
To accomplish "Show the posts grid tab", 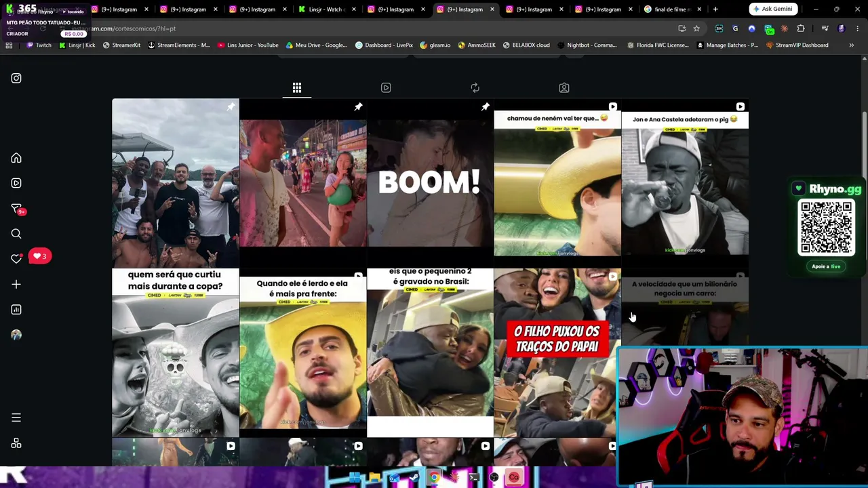I will coord(297,87).
